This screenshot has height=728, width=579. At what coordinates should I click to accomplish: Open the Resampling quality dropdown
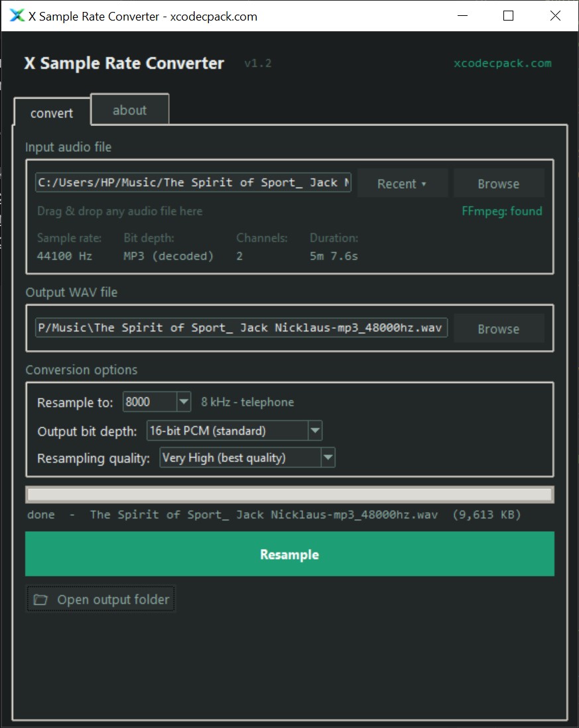point(247,457)
